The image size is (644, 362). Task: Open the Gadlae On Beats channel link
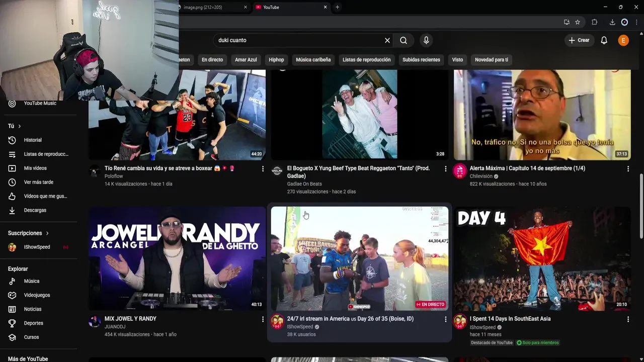pyautogui.click(x=304, y=184)
